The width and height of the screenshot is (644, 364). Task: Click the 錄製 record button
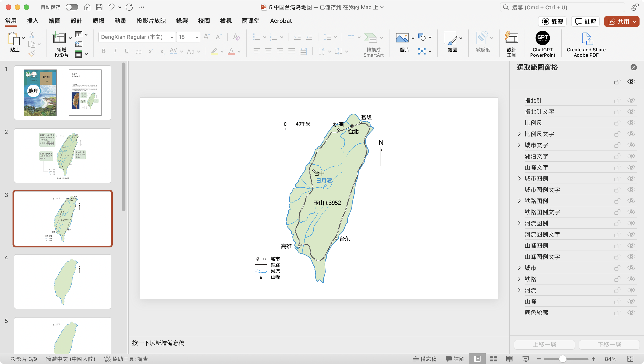(x=552, y=21)
